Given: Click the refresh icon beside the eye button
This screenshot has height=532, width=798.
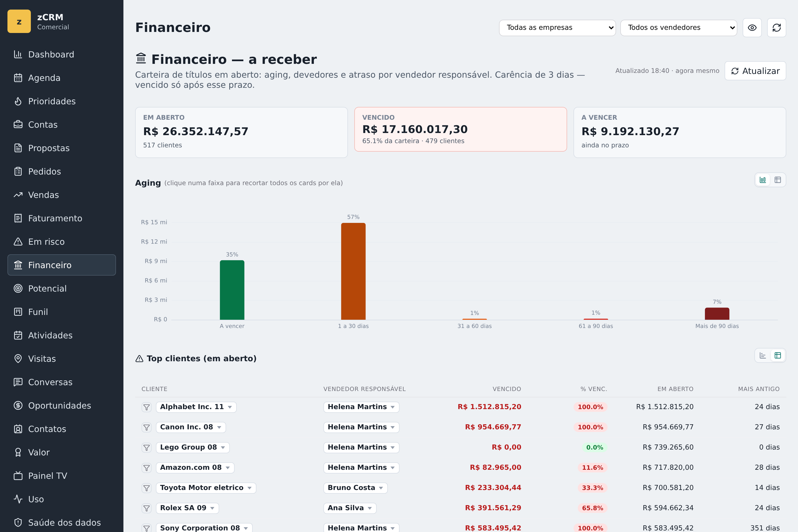Looking at the screenshot, I should point(776,27).
